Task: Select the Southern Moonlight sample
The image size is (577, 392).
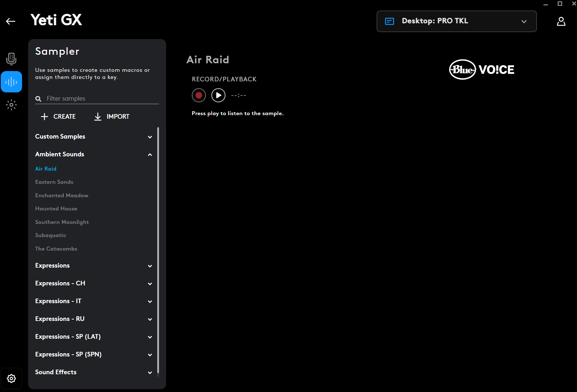Action: 62,222
